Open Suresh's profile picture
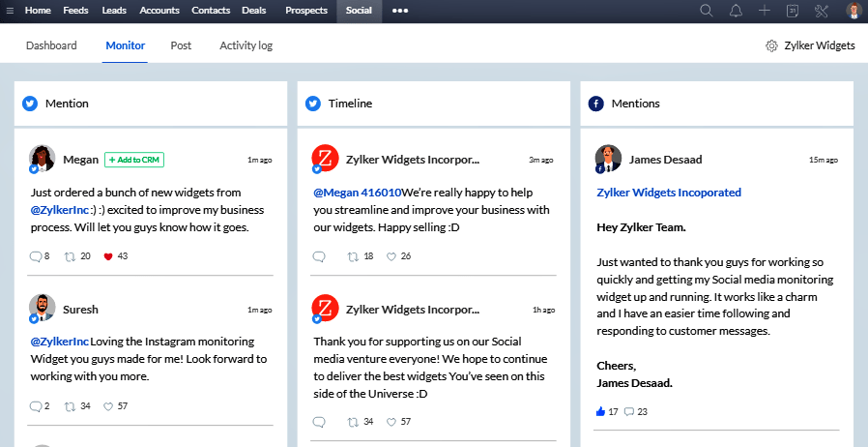The image size is (868, 447). (43, 308)
